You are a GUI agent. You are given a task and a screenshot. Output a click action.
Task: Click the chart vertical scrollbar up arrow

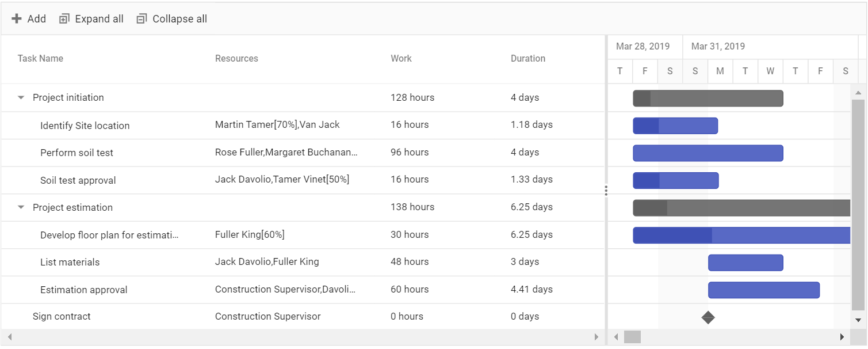point(858,93)
